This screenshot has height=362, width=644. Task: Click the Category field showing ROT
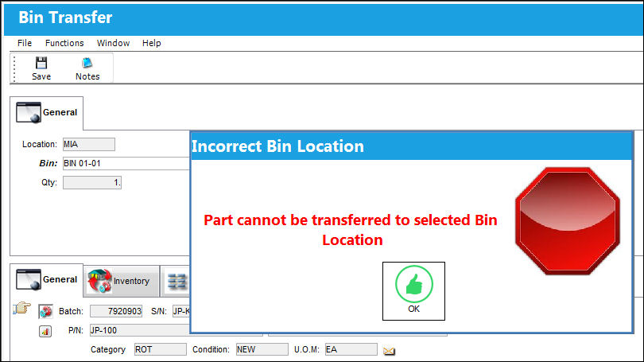[160, 349]
